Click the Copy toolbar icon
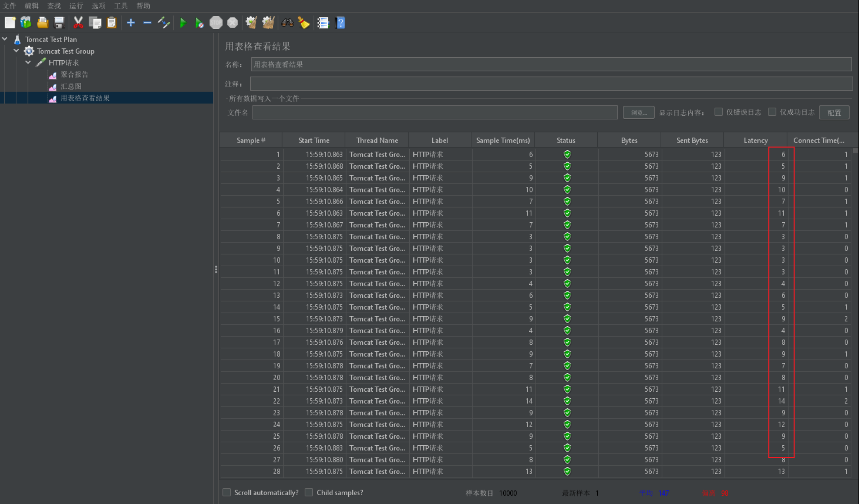This screenshot has width=859, height=504. 95,23
